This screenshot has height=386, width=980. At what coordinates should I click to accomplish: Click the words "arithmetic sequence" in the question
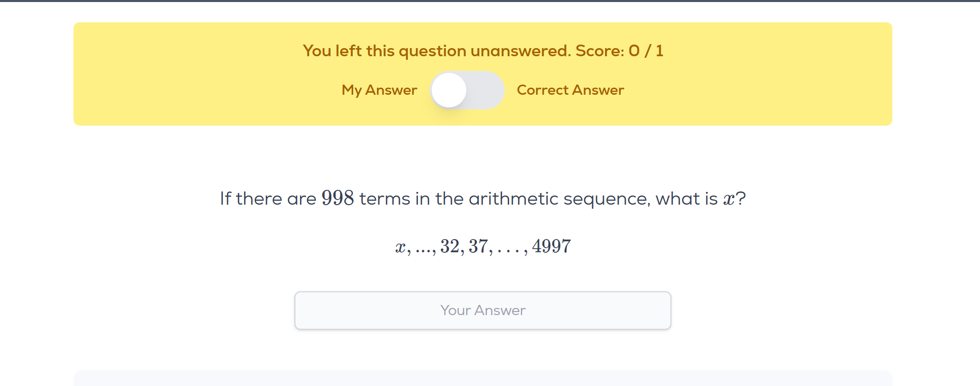pyautogui.click(x=558, y=199)
